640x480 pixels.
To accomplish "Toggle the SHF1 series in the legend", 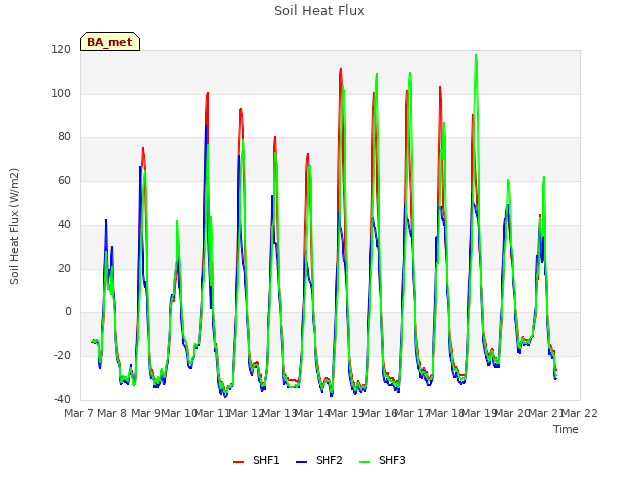I will (256, 460).
